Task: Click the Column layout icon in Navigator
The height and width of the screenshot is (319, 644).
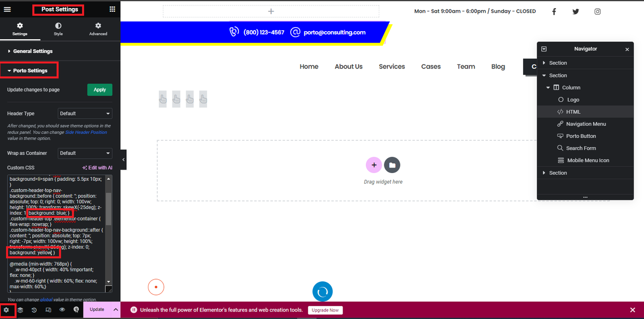Action: pyautogui.click(x=556, y=88)
